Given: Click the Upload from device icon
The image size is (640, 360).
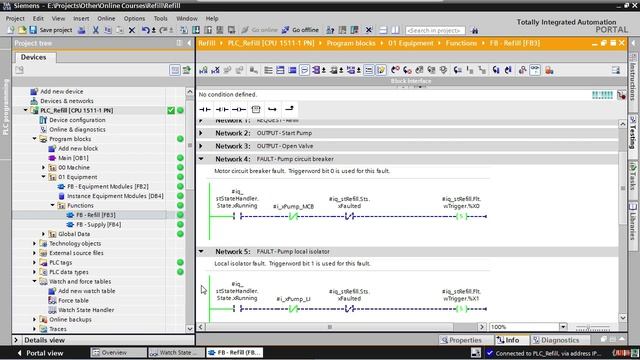Looking at the screenshot, I should pos(208,30).
